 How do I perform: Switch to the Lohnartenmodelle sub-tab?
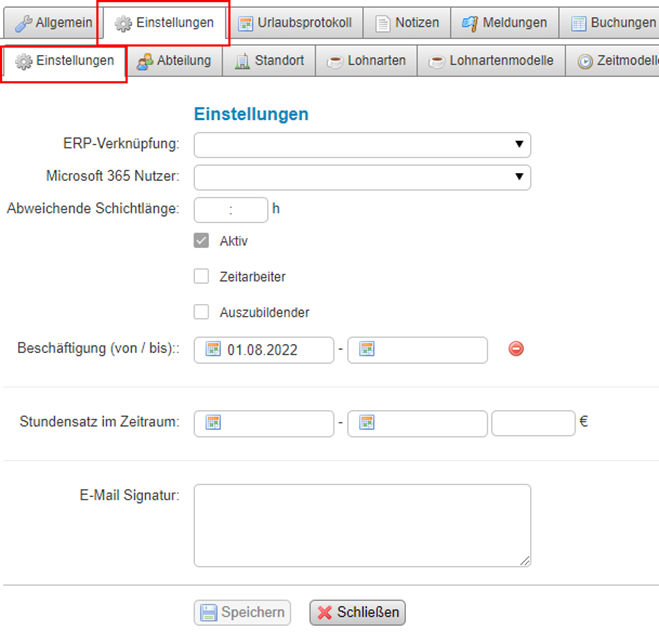tap(491, 61)
